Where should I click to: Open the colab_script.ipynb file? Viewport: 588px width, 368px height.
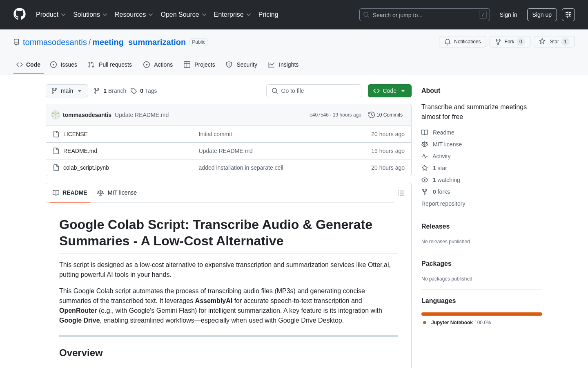86,168
